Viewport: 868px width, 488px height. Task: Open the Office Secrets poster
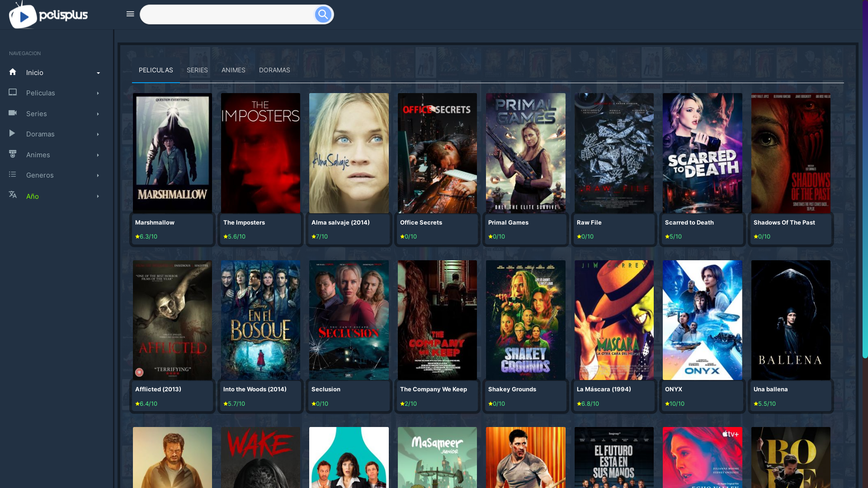(x=437, y=153)
